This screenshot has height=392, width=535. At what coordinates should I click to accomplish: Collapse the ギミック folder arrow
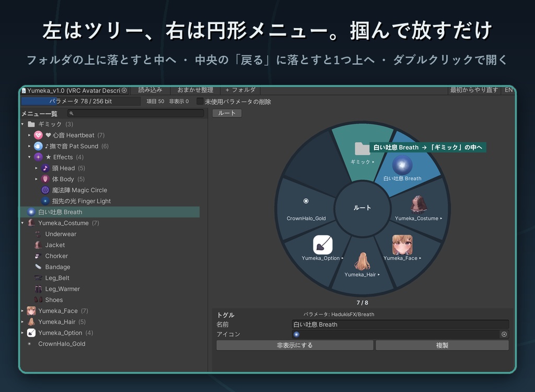22,124
